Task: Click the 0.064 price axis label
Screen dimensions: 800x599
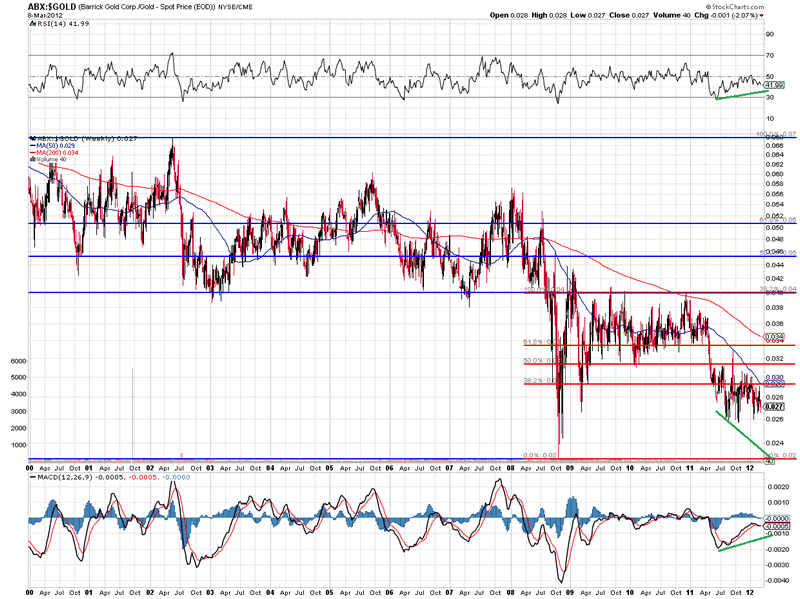Action: 774,155
